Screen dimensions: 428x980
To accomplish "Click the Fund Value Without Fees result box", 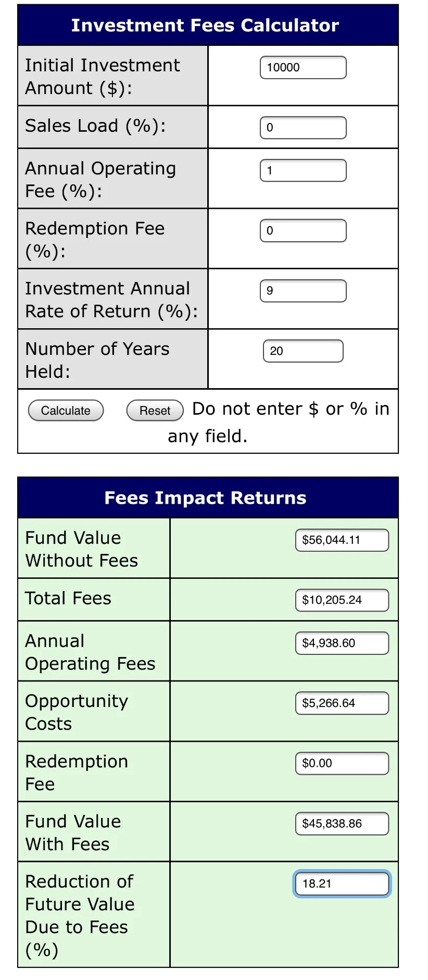I will (342, 540).
